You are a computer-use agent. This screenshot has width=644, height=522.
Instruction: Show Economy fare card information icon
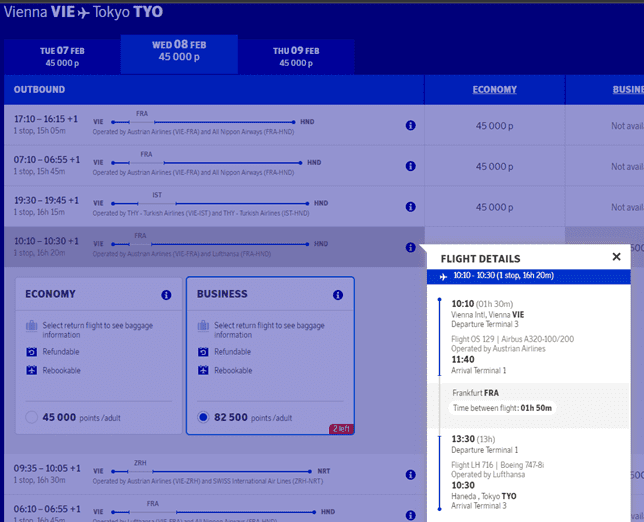point(166,295)
